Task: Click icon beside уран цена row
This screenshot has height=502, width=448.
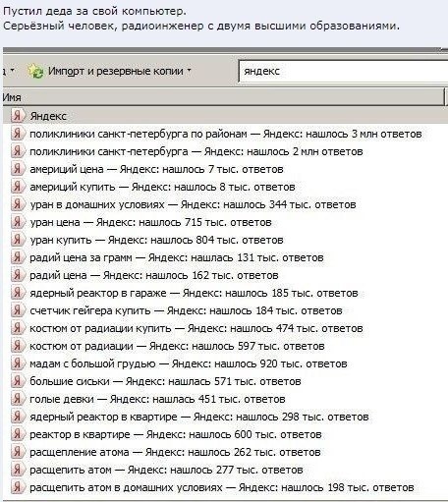Action: 18,222
